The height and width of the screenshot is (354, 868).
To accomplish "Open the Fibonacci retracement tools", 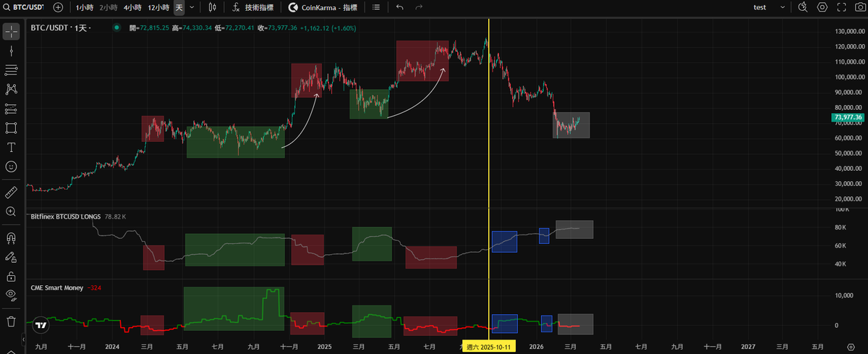I will [x=12, y=70].
